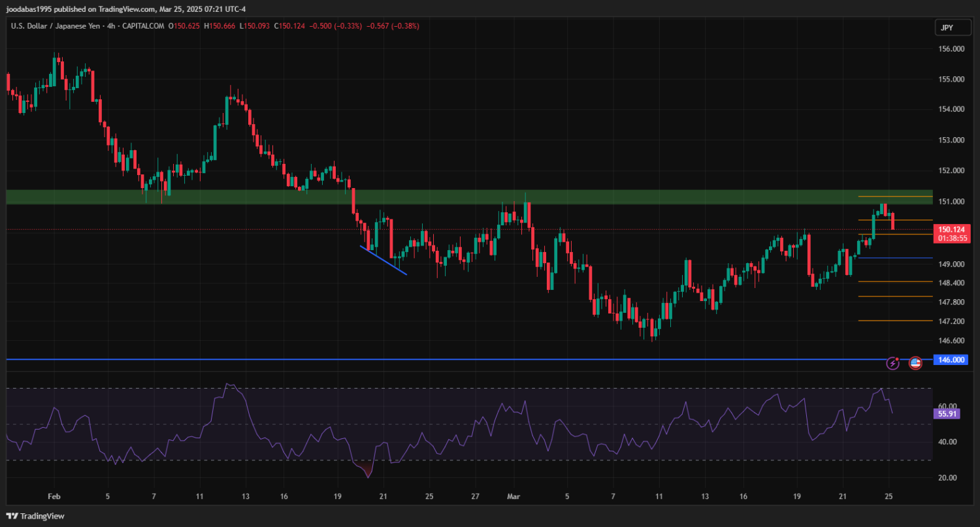Click the US flag economic event icon
The width and height of the screenshot is (980, 527).
[915, 362]
